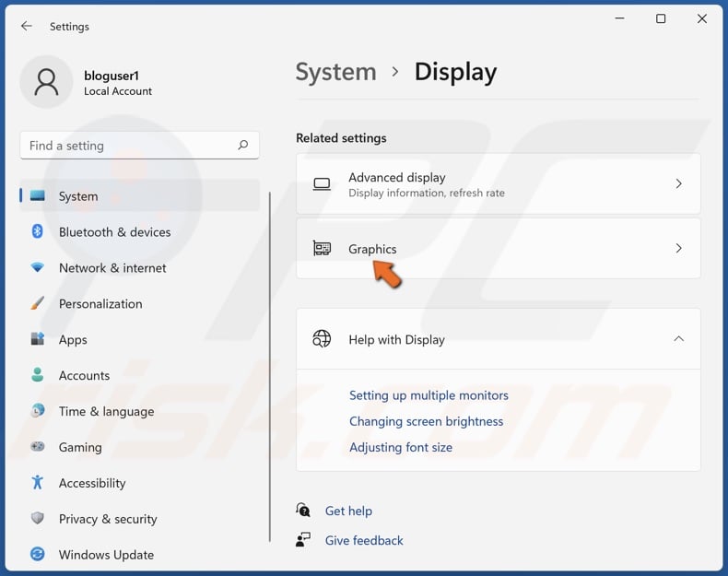
Task: Go to Personalization settings
Action: point(140,303)
